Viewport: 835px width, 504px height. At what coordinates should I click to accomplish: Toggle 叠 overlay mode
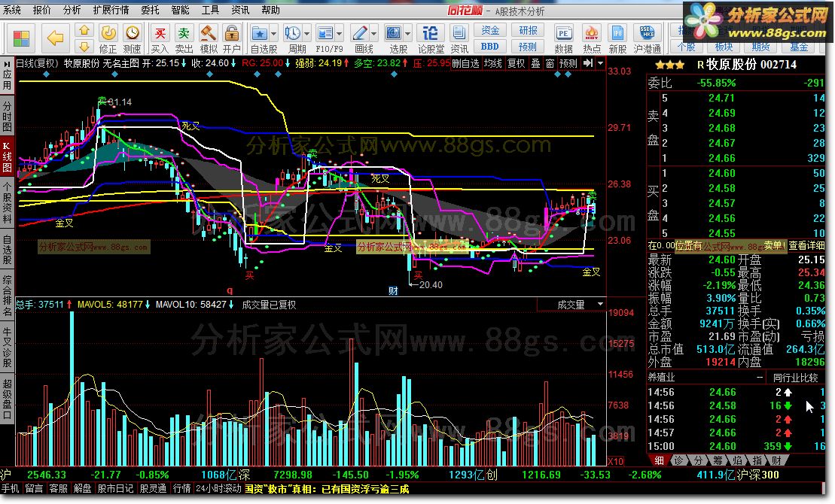tap(536, 63)
